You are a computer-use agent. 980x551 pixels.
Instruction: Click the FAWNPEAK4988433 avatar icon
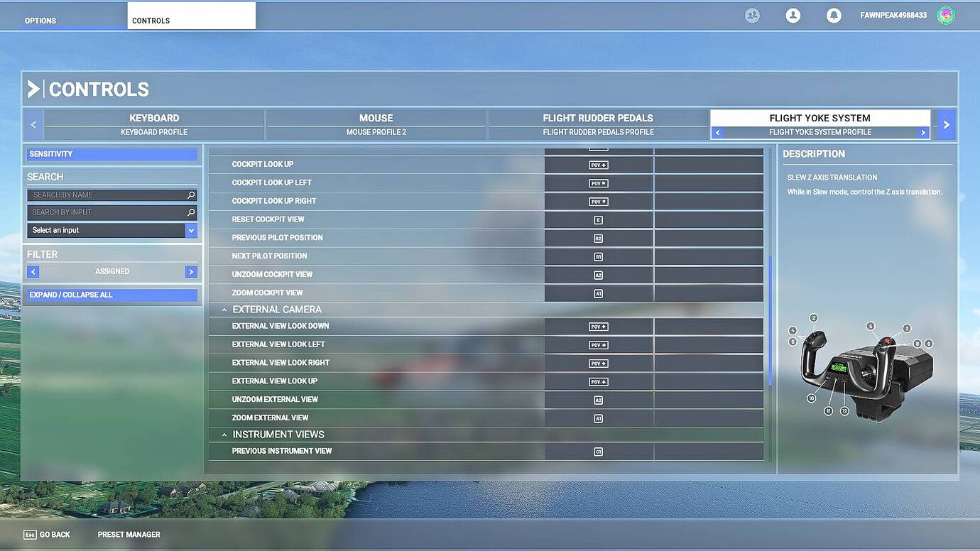945,15
